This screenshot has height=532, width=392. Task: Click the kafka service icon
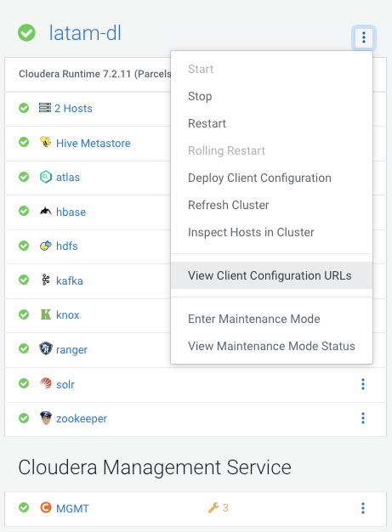click(45, 280)
